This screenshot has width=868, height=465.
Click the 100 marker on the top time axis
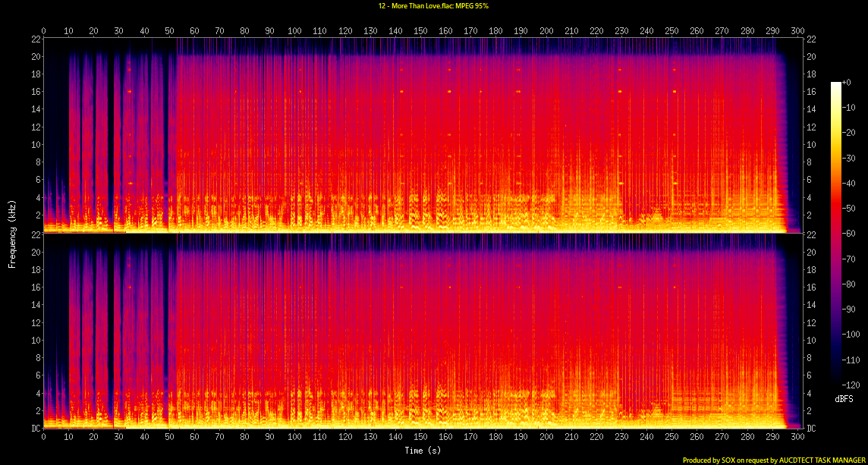[x=294, y=31]
